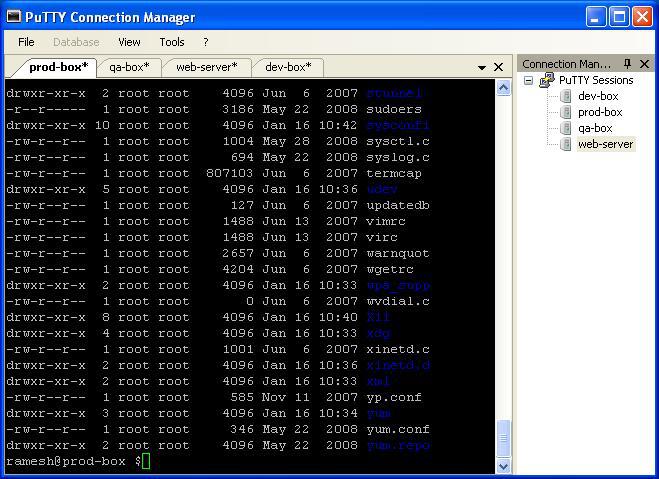
Task: Click the terminal scrollbar up arrow
Action: point(503,88)
